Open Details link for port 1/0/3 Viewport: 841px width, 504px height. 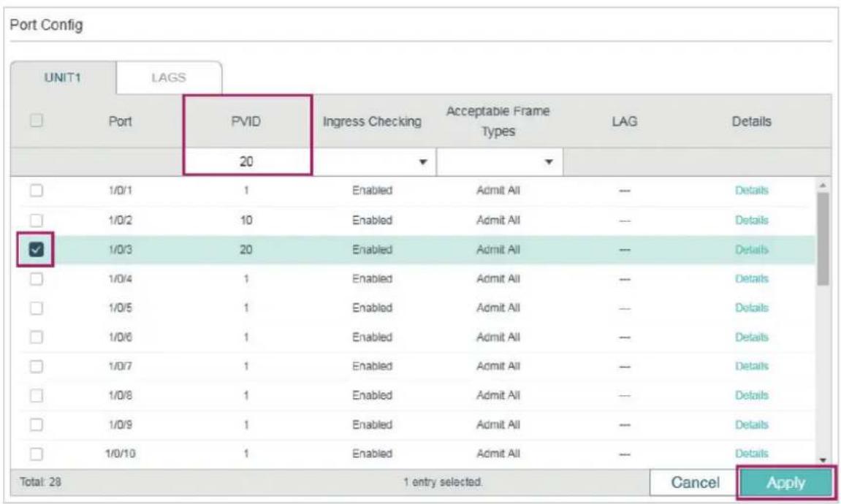tap(751, 249)
